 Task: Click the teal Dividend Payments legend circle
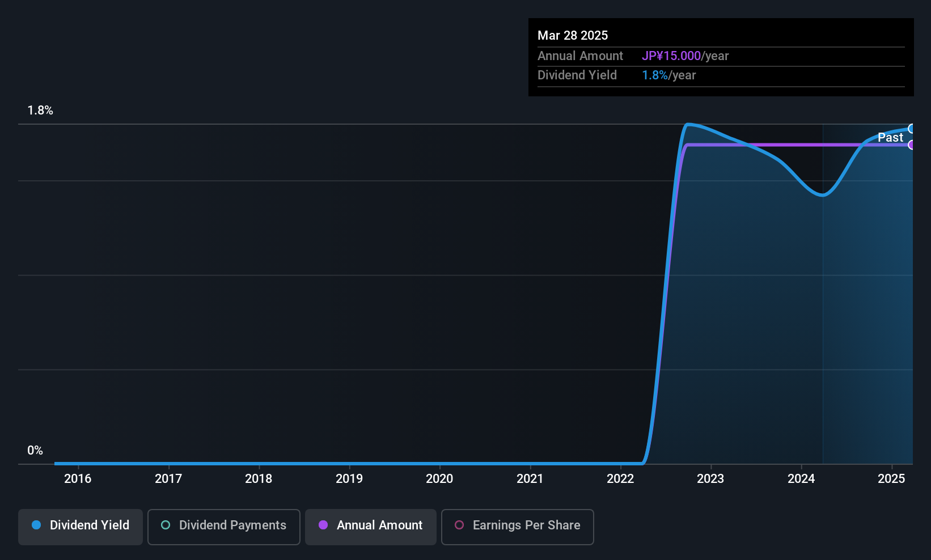coord(166,525)
